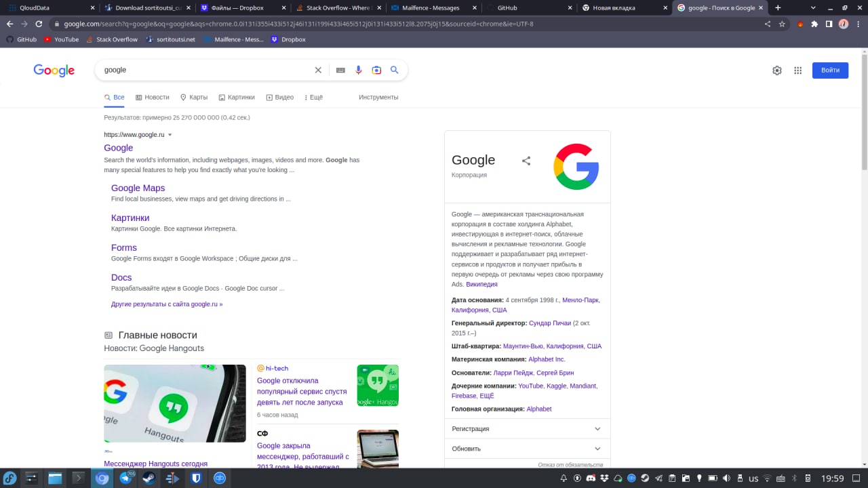868x488 pixels.
Task: Open the Wi-Fi network icon in system tray
Action: [x=767, y=478]
